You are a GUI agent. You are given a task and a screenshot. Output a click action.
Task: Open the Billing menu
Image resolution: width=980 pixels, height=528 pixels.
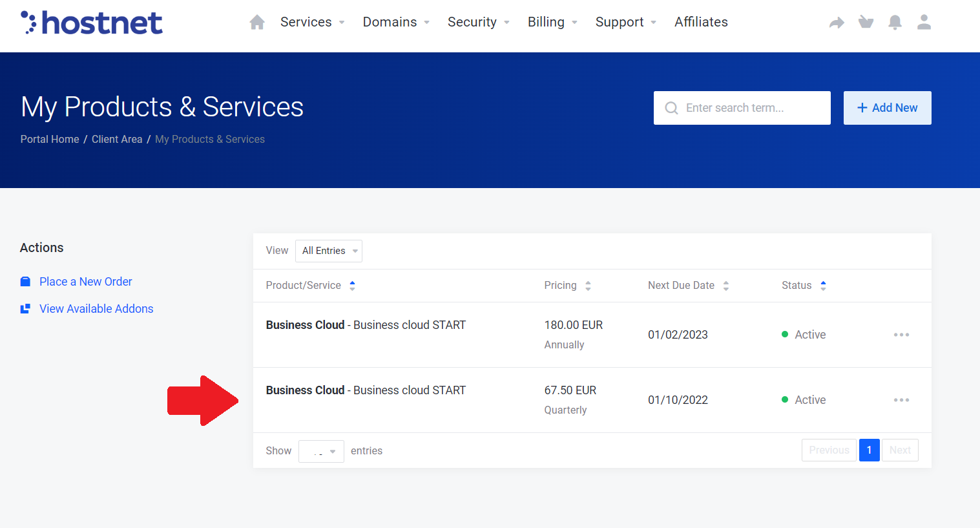coord(552,22)
